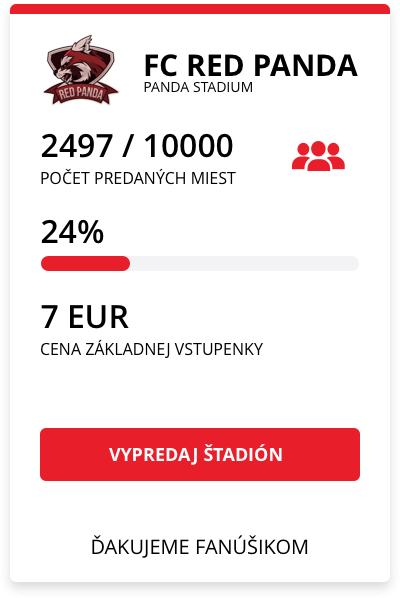Click the 24% occupancy value

[x=72, y=232]
